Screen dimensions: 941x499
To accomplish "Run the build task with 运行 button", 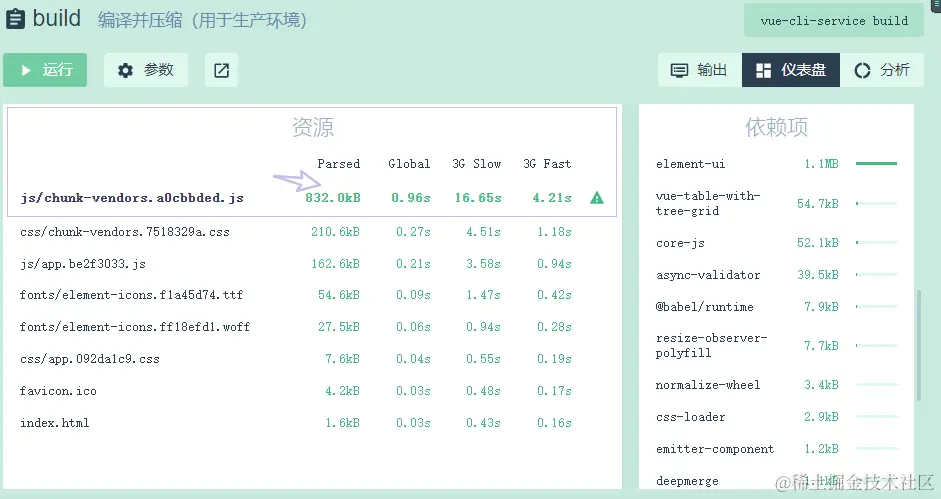I will coord(45,70).
